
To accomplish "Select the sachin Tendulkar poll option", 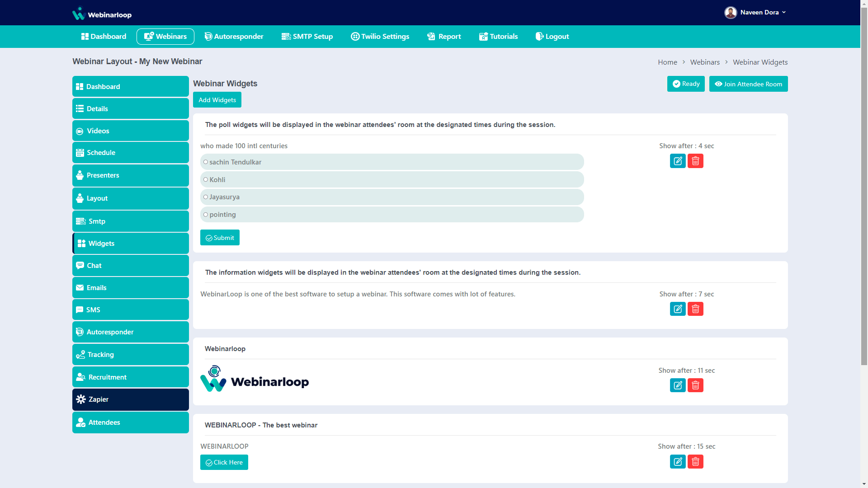I will point(206,162).
